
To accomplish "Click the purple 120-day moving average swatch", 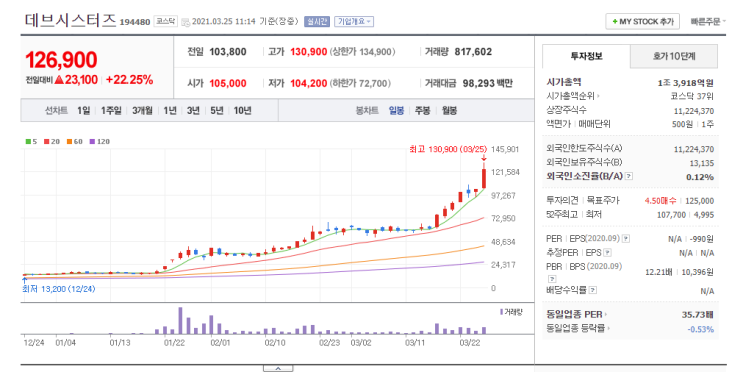I will point(92,141).
